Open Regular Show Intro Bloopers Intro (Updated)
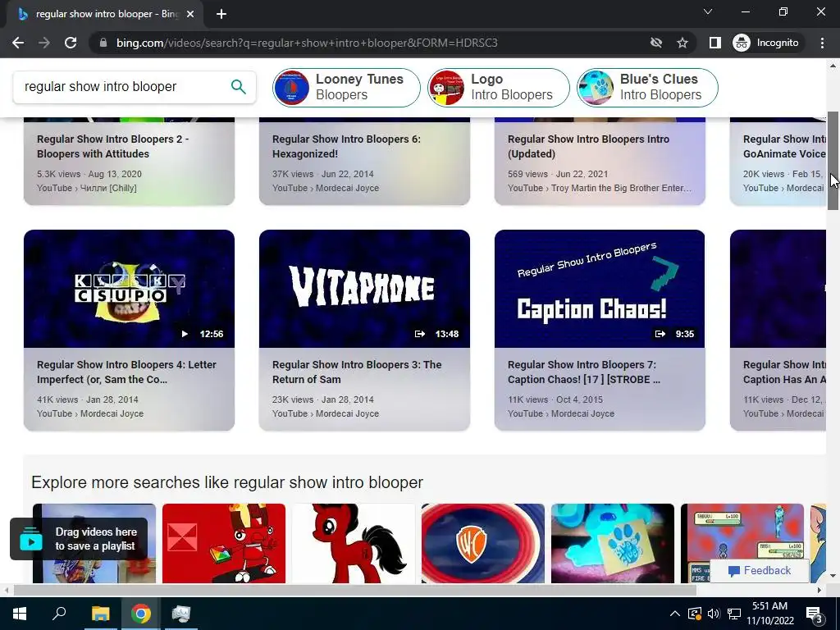840x630 pixels. [x=588, y=146]
